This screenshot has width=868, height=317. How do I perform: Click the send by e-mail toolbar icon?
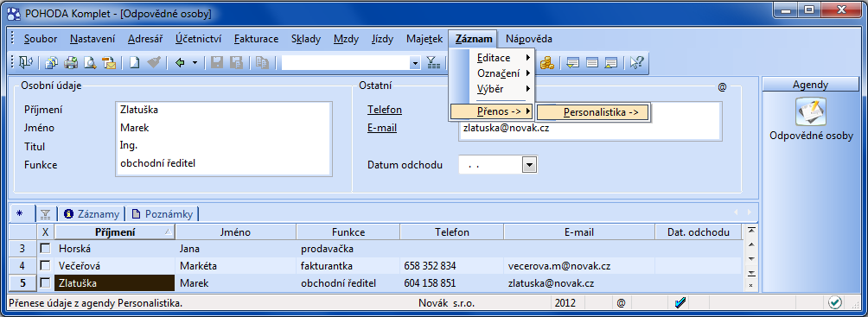[109, 62]
